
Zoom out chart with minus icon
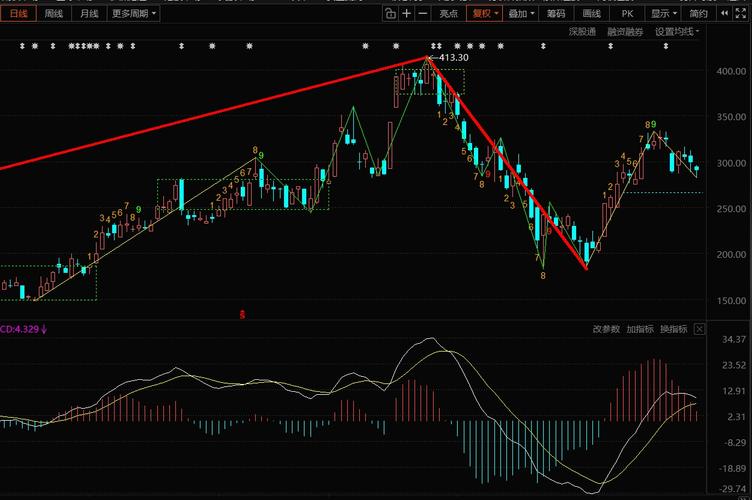[x=423, y=14]
